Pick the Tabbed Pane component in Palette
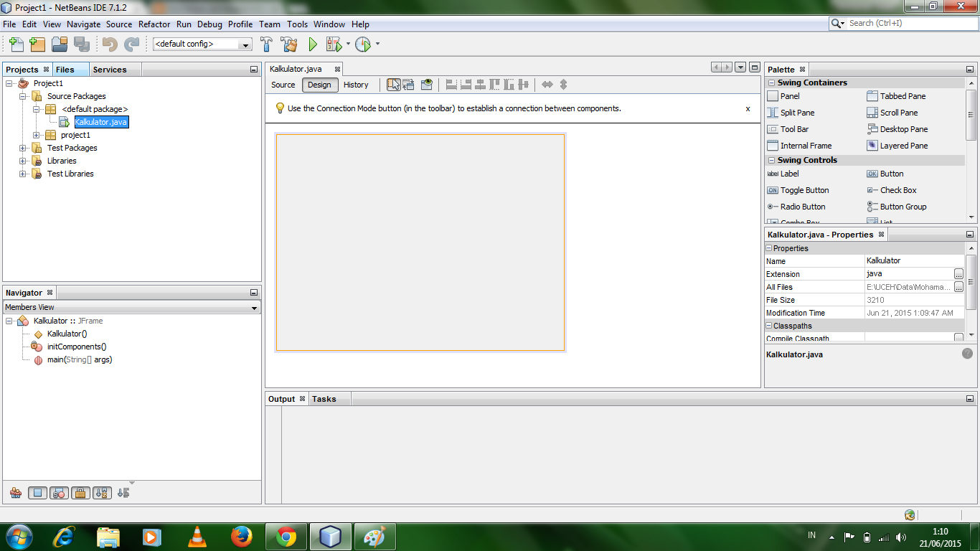 [896, 96]
